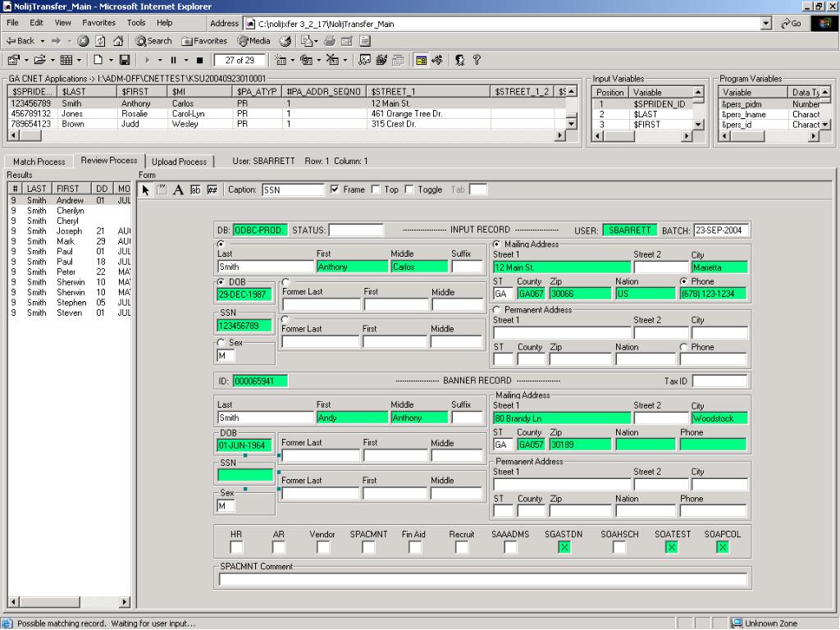Screen dimensions: 840x630
Task: Click the Program Variables scroll down arrow
Action: point(825,125)
